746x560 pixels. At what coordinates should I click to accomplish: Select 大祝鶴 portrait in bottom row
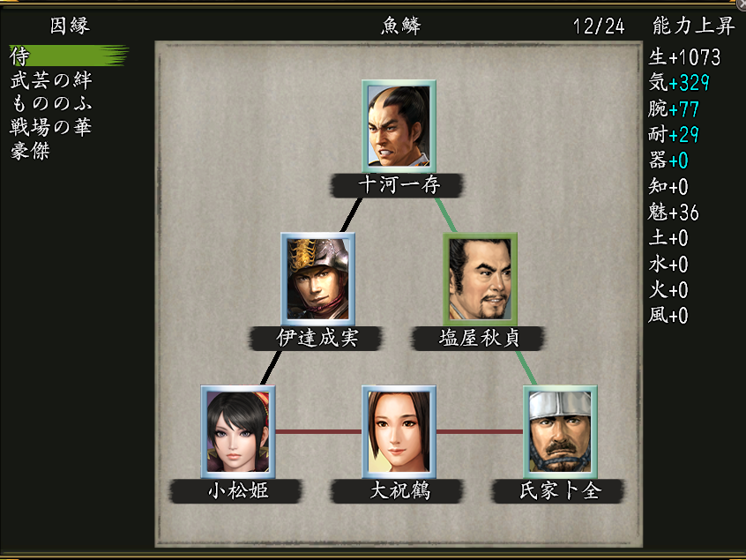tap(399, 431)
